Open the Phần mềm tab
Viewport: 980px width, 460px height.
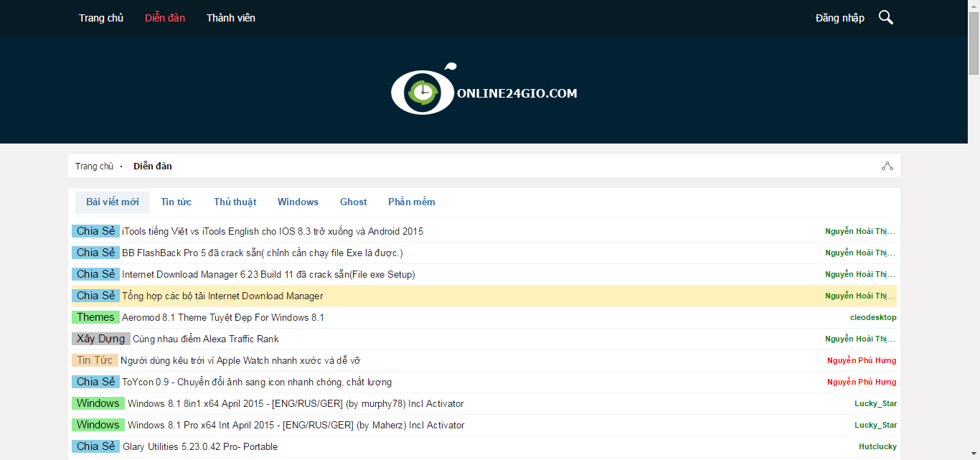click(411, 202)
